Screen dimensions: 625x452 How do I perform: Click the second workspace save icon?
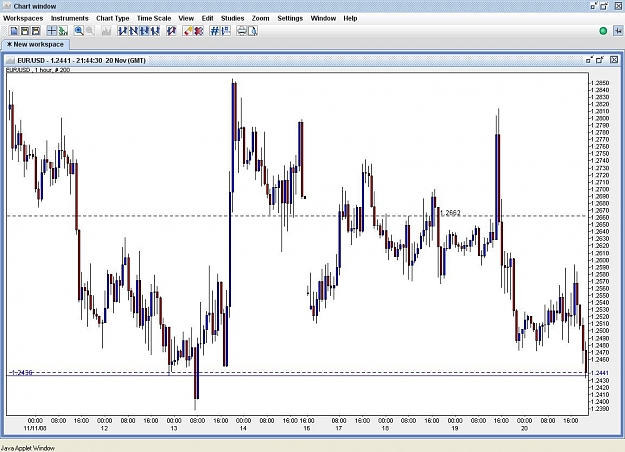coord(25,31)
